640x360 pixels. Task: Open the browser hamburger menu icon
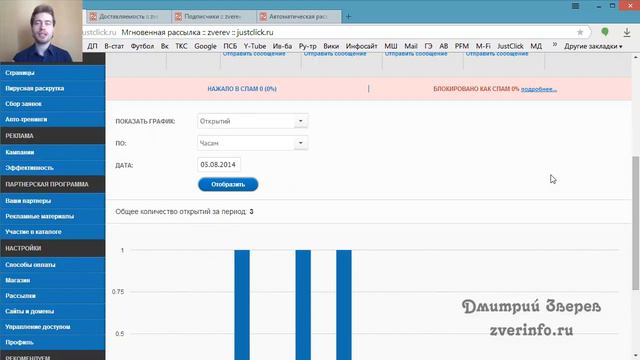(575, 6)
